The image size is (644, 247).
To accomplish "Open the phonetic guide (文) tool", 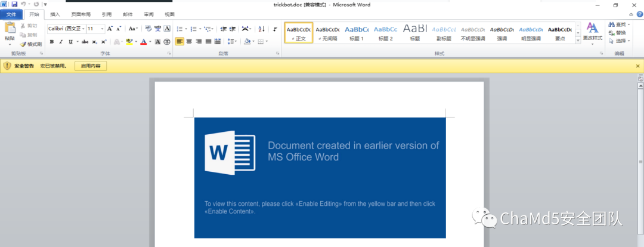I will pos(157,29).
